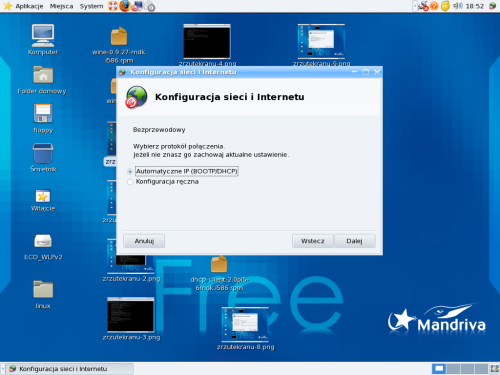This screenshot has width=500, height=375.
Task: Click the bottom panel show-desktop handle
Action: pyautogui.click(x=3, y=369)
